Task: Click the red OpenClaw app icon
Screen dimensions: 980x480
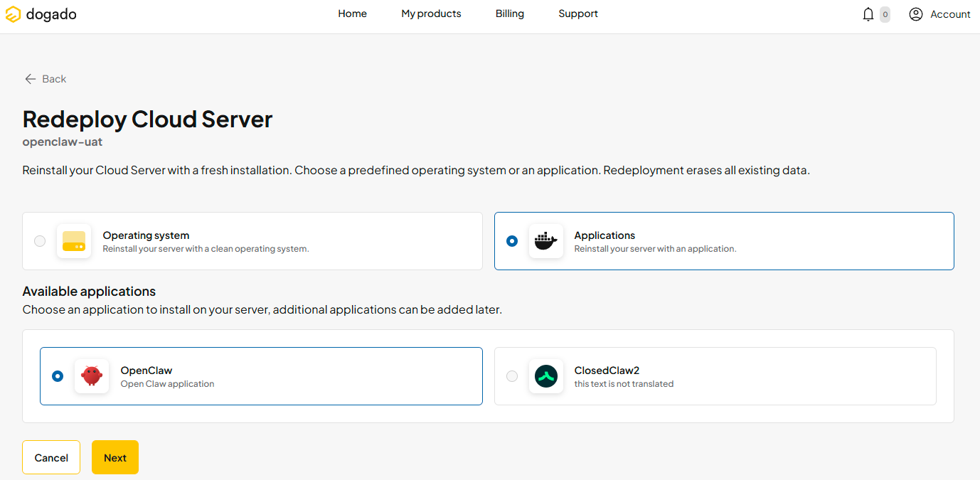Action: [x=92, y=376]
